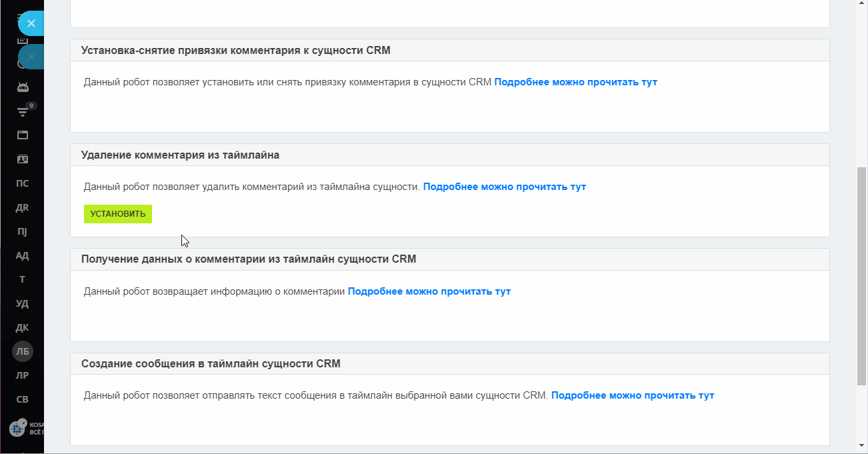Select the highlighted ЛБ sidebar item
Viewport: 868px width, 454px height.
point(23,351)
